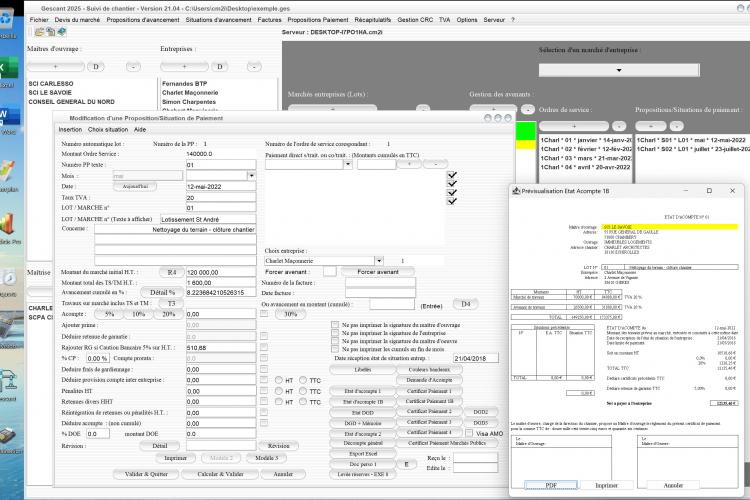Click the Etat d'acompte 1B button
The width and height of the screenshot is (750, 500).
[x=363, y=401]
